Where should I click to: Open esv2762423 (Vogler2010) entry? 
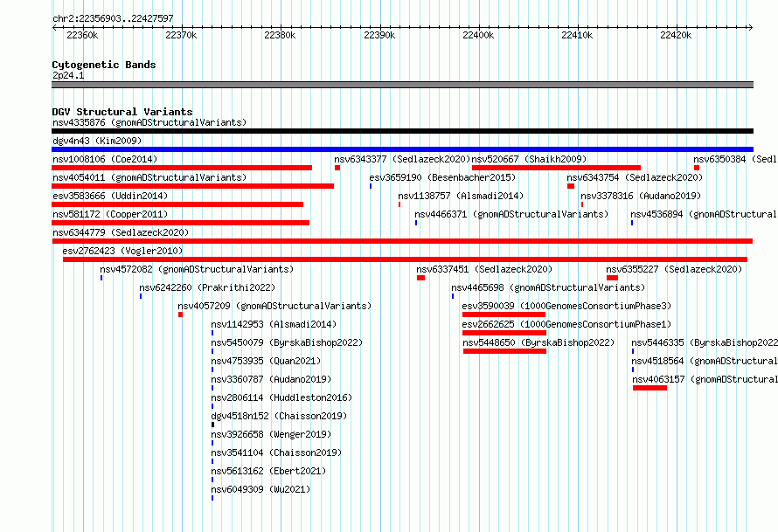pos(122,251)
